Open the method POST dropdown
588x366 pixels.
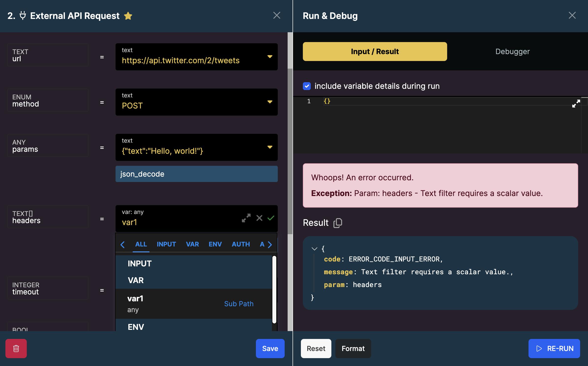[x=270, y=102]
